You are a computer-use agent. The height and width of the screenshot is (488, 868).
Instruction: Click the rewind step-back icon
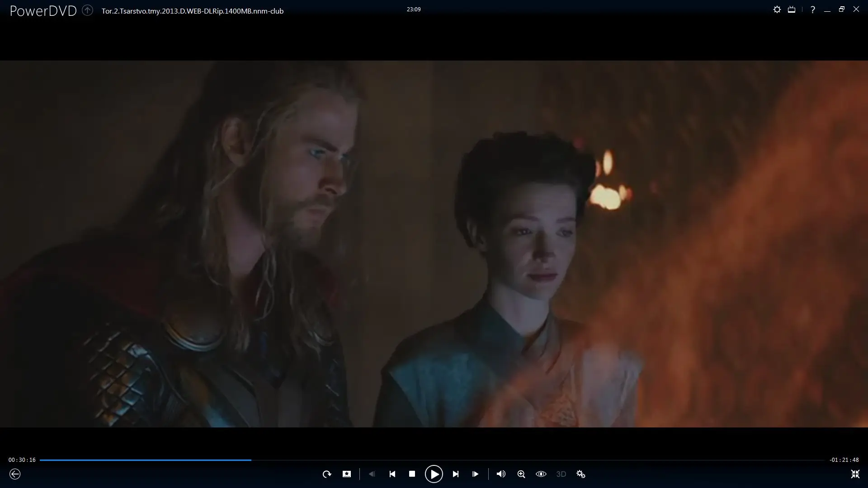coord(372,474)
